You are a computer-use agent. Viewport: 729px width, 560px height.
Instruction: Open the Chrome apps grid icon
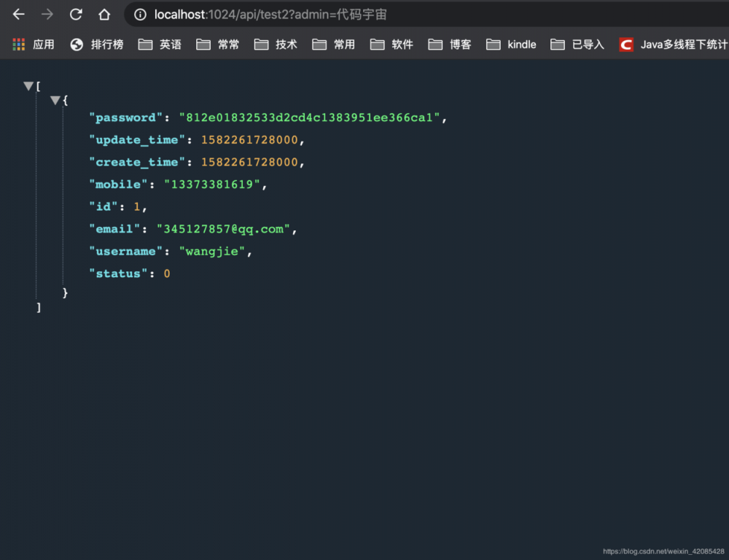point(17,44)
